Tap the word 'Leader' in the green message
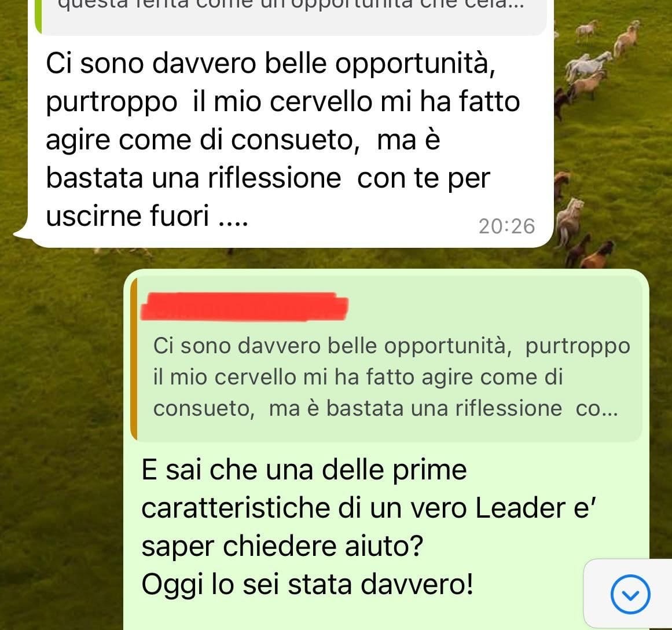Screen dimensions: 672x630 [521, 508]
